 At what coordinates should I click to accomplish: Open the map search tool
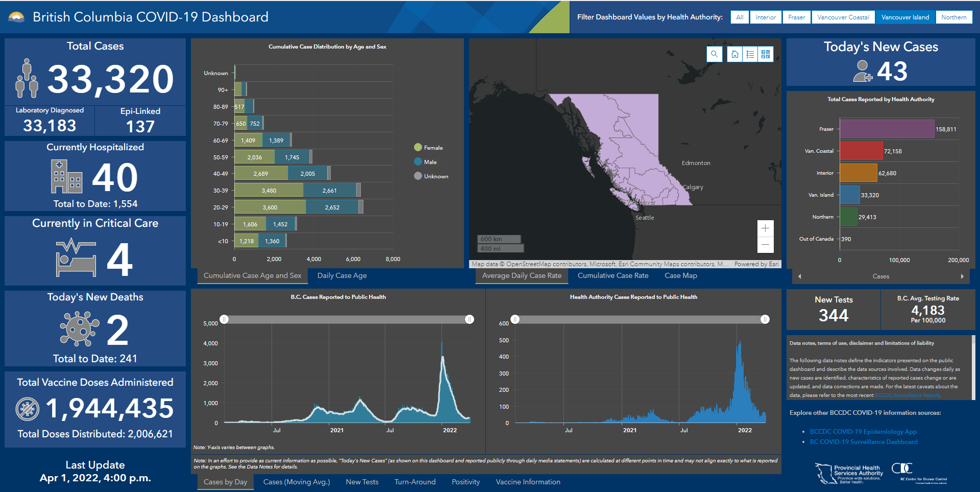pos(714,54)
